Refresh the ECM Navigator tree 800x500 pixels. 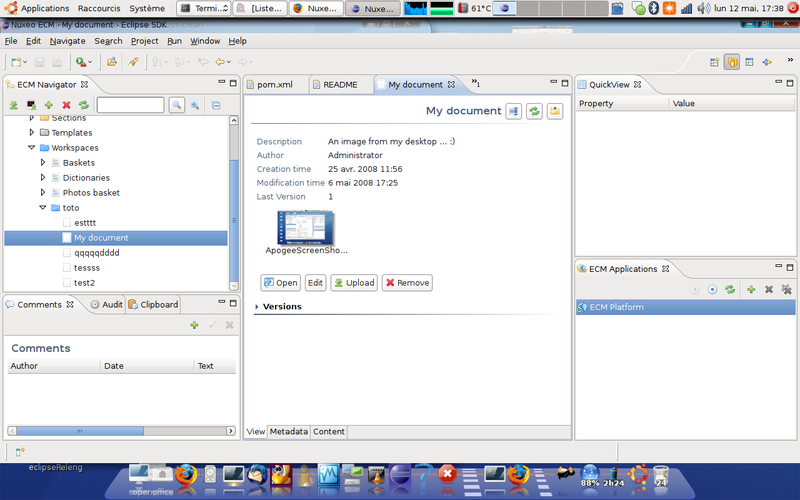tap(84, 105)
